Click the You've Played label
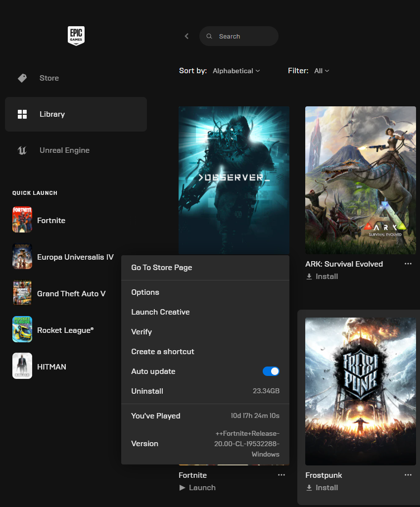This screenshot has height=507, width=420. (x=156, y=416)
